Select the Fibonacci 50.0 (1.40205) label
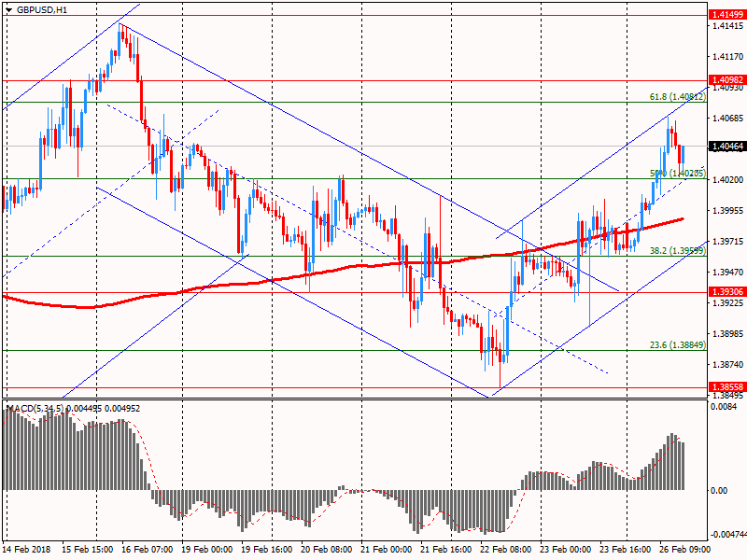The width and height of the screenshot is (747, 560). 678,174
